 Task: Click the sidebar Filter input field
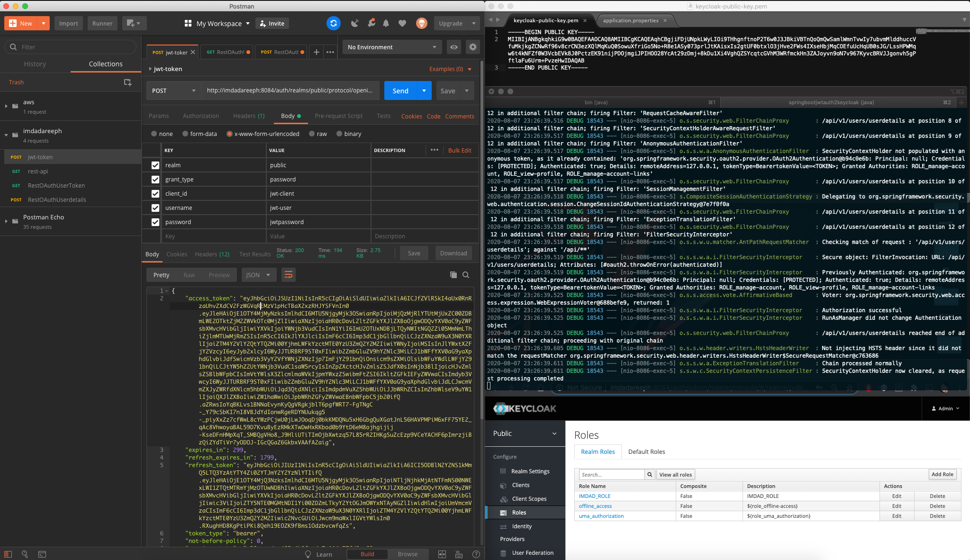(x=76, y=47)
